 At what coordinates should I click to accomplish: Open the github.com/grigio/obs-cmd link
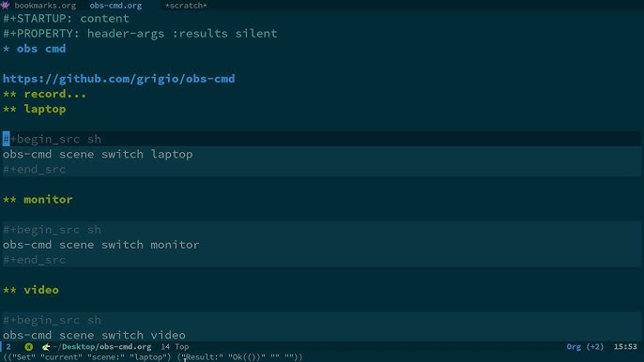click(118, 79)
